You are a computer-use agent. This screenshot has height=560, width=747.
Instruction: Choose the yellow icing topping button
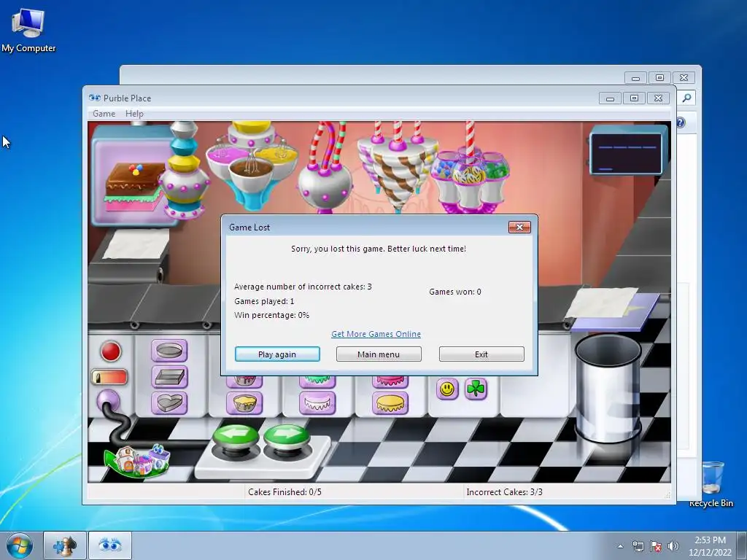coord(390,402)
